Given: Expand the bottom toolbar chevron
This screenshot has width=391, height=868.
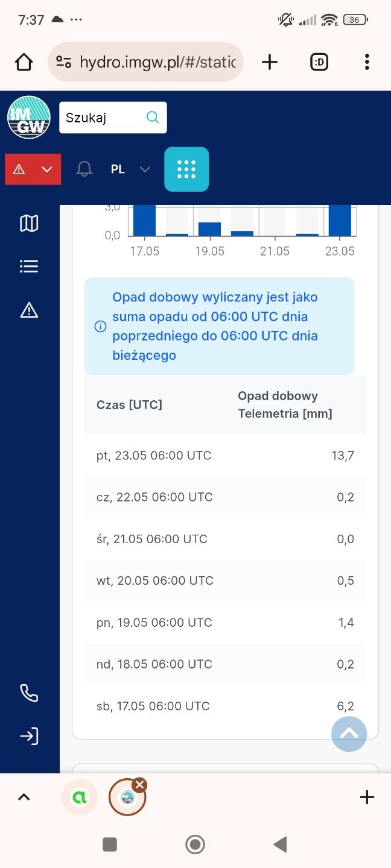Looking at the screenshot, I should pyautogui.click(x=24, y=797).
